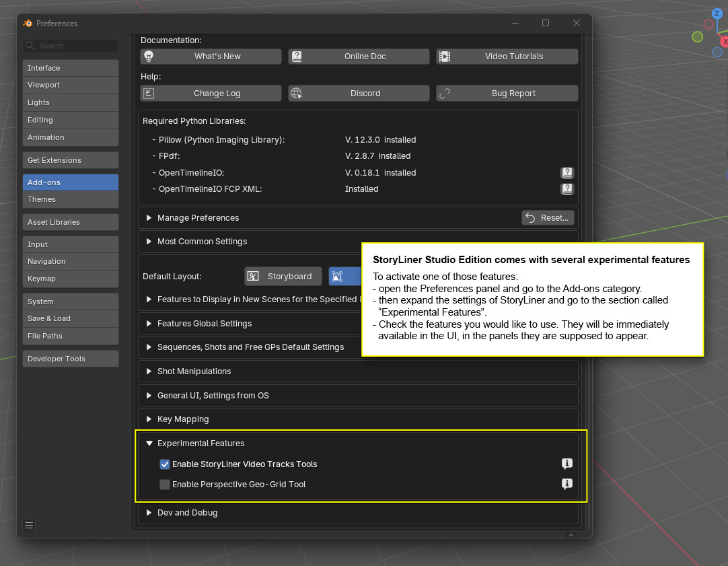Image resolution: width=728 pixels, height=566 pixels.
Task: Expand Key Mapping section
Action: 149,419
